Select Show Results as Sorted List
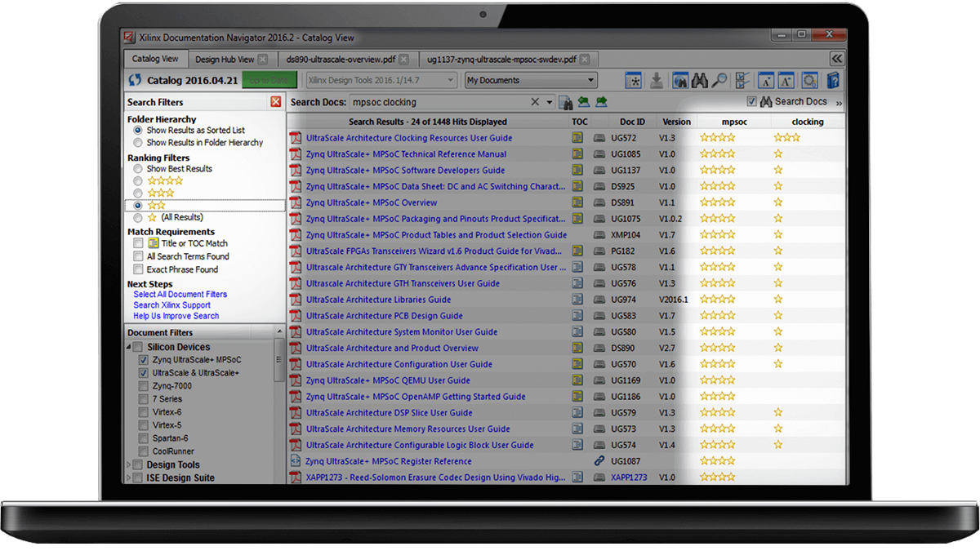980x551 pixels. [x=138, y=131]
